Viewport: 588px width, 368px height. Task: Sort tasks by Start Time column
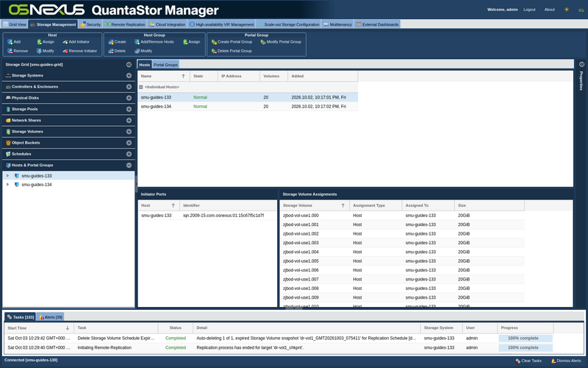pos(39,328)
